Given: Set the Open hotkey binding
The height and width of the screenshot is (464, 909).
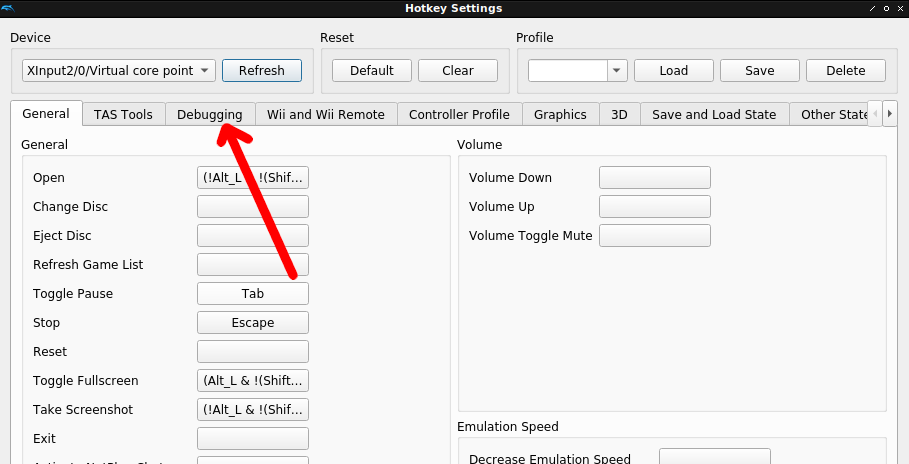Looking at the screenshot, I should coord(253,177).
